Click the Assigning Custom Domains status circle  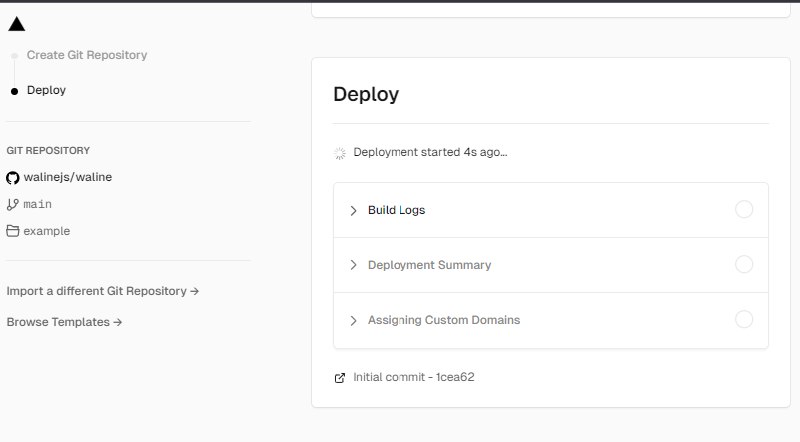coord(743,320)
